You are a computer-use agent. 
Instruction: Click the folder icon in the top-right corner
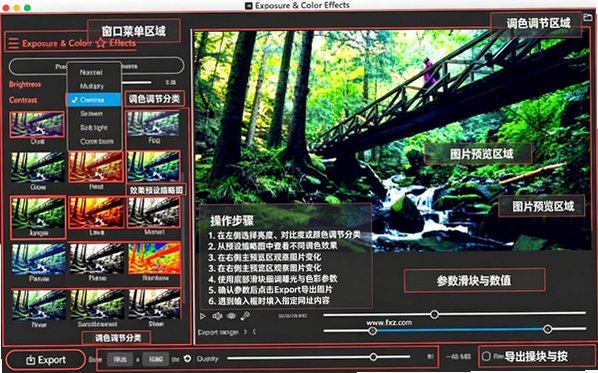(588, 17)
